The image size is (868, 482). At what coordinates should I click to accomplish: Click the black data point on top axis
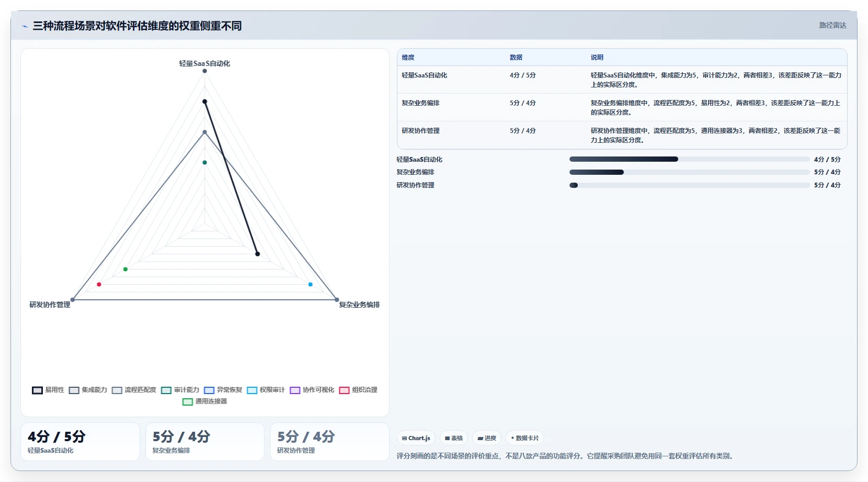[x=204, y=102]
